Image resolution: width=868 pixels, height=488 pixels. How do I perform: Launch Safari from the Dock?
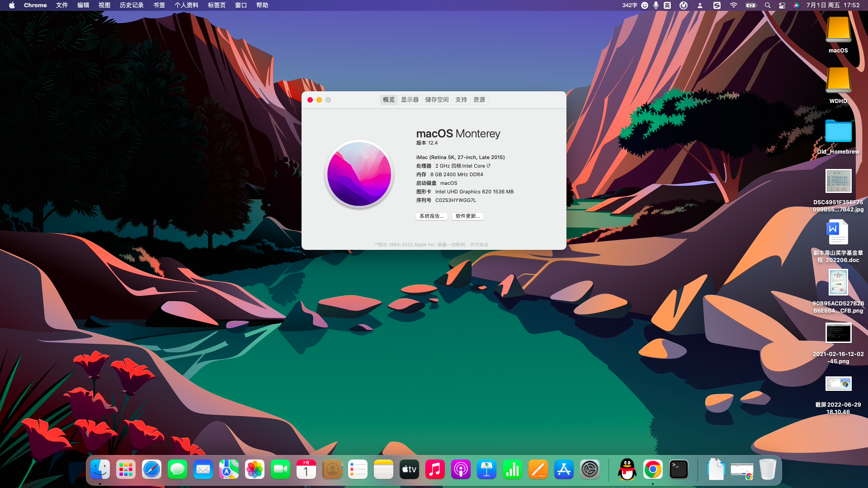pos(151,469)
